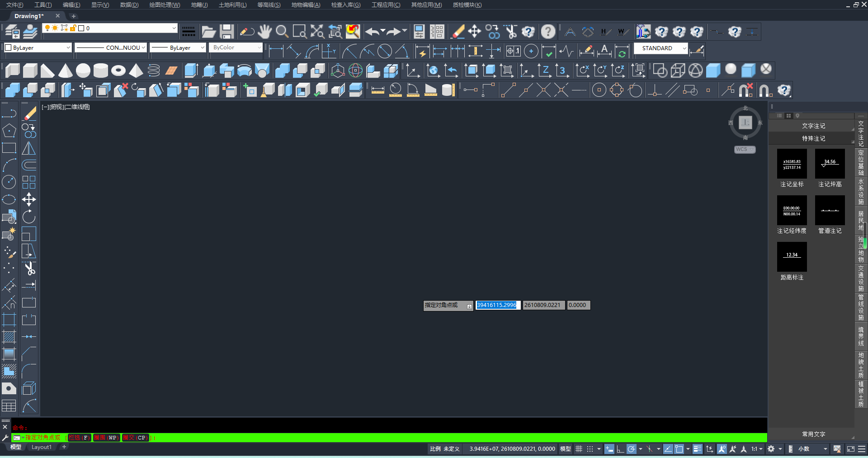Open the STANDARD dimension style dropdown
Image resolution: width=868 pixels, height=458 pixels.
click(x=661, y=48)
